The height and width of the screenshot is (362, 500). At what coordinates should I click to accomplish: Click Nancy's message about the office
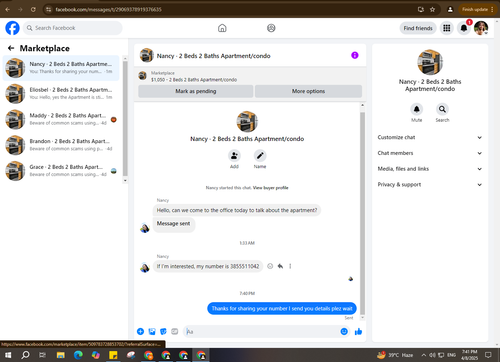(x=237, y=210)
